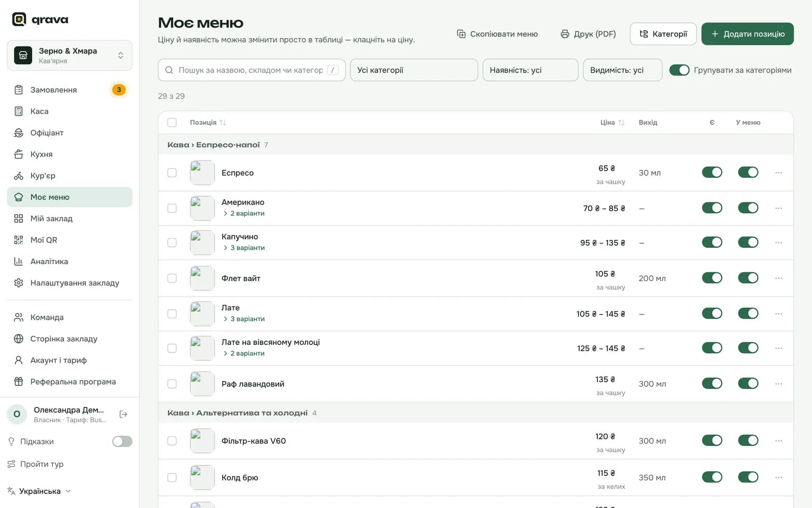The image size is (812, 508).
Task: Focus the Пошук за назвою search field
Action: click(252, 70)
